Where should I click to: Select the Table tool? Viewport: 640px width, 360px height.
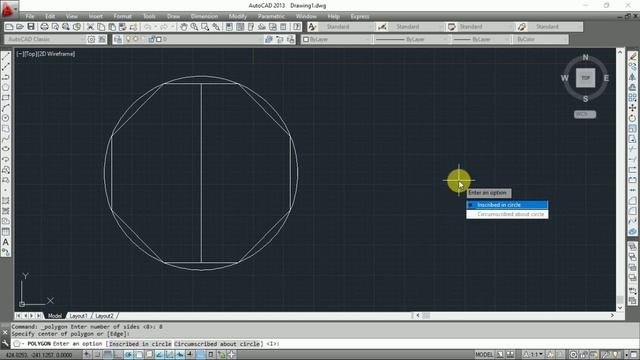[x=6, y=232]
